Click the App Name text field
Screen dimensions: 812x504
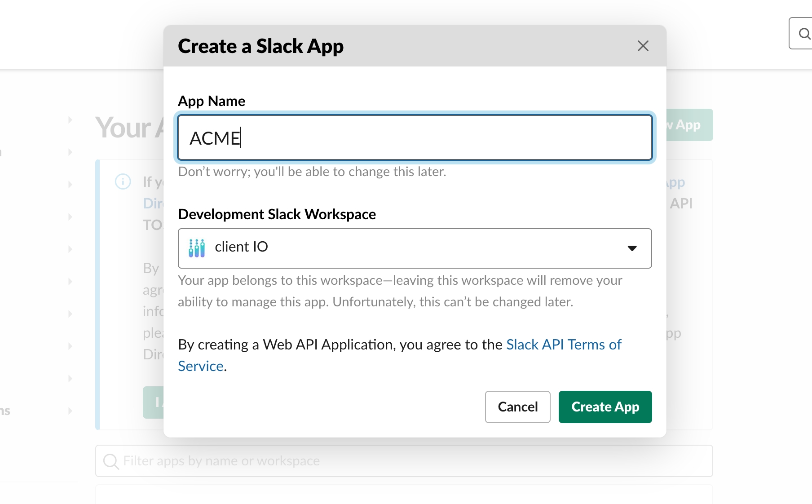point(415,138)
